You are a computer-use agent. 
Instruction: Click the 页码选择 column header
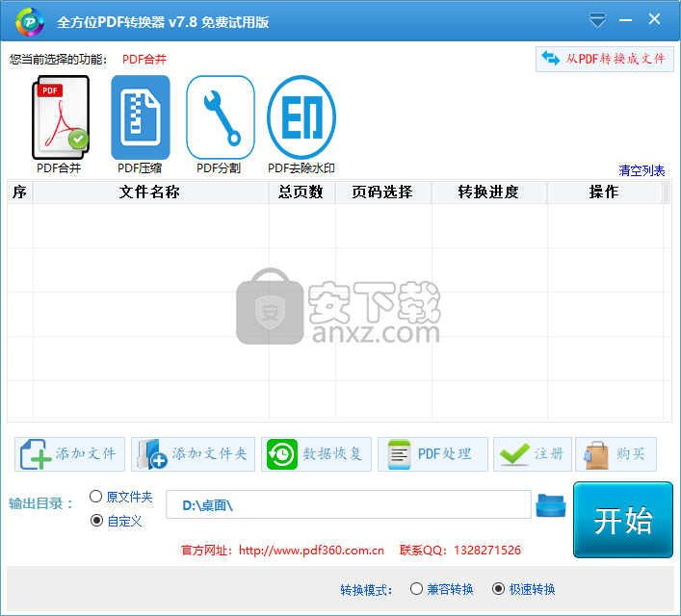(x=383, y=192)
